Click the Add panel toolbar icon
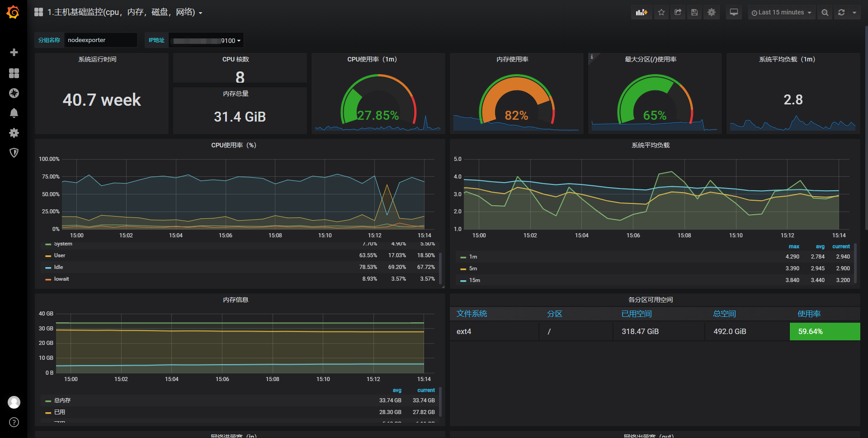868x438 pixels. click(x=641, y=12)
